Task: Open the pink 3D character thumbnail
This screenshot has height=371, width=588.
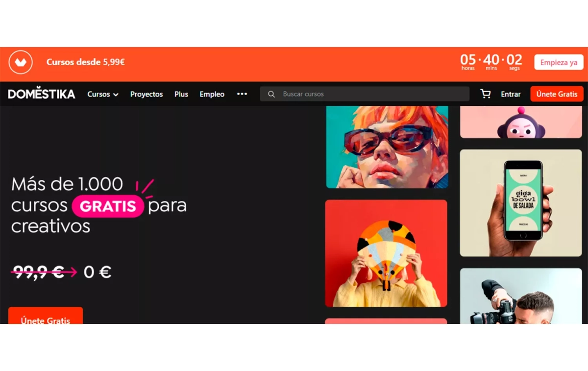Action: pyautogui.click(x=521, y=122)
